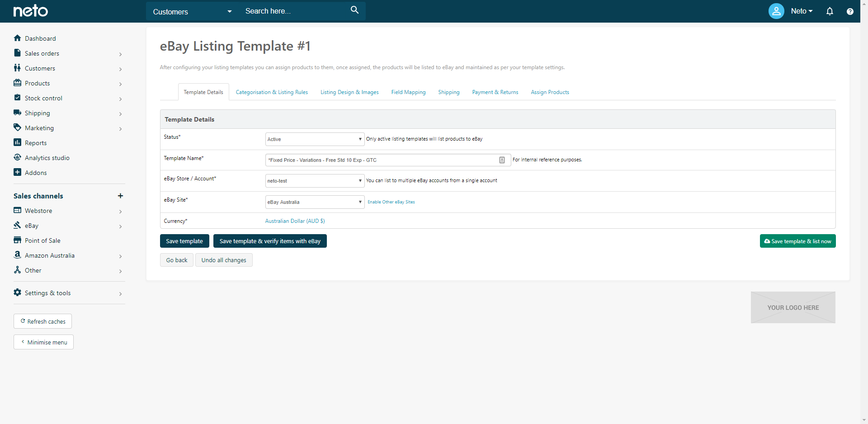Expand the Marketing menu chevron

coord(120,129)
